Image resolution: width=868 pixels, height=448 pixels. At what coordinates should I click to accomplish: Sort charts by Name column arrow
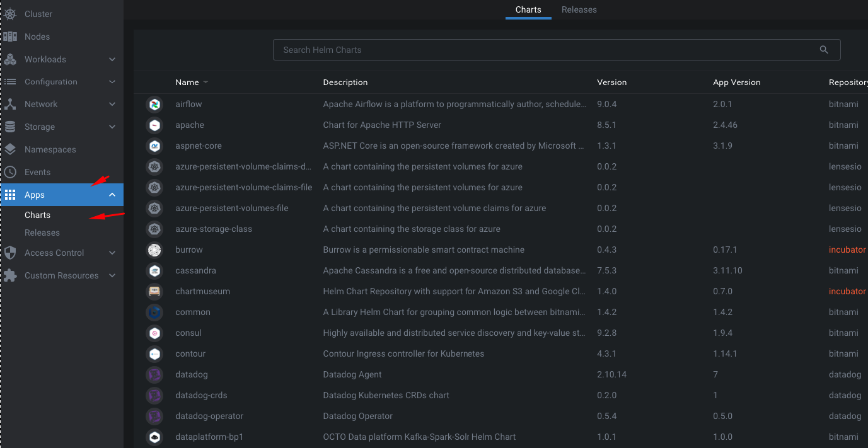pyautogui.click(x=205, y=83)
